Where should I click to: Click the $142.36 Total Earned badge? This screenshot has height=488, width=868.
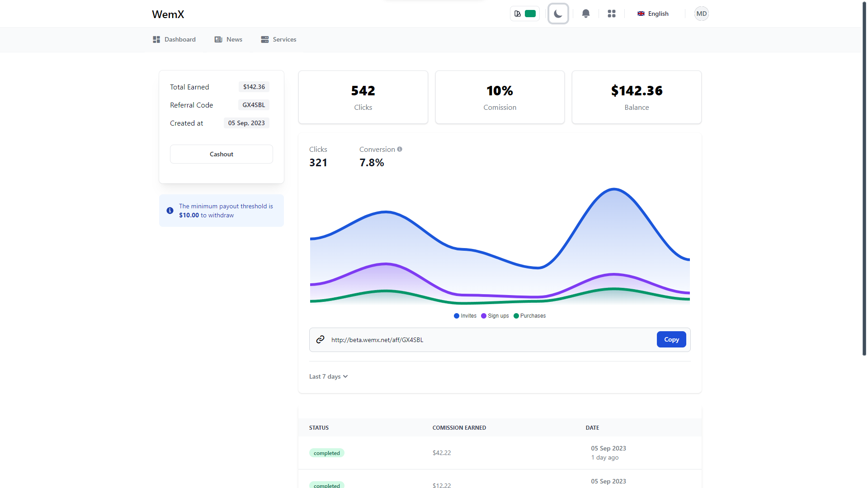click(x=254, y=87)
